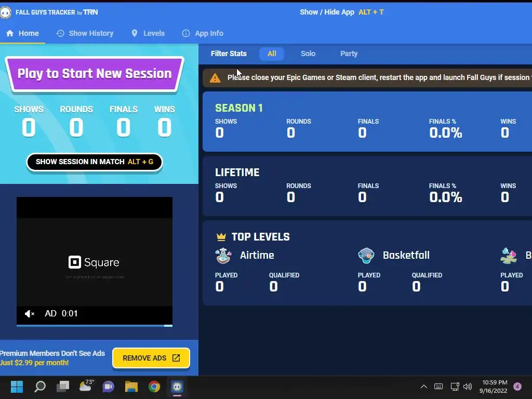The width and height of the screenshot is (532, 399).
Task: Click the Airtime level name
Action: [x=257, y=255]
